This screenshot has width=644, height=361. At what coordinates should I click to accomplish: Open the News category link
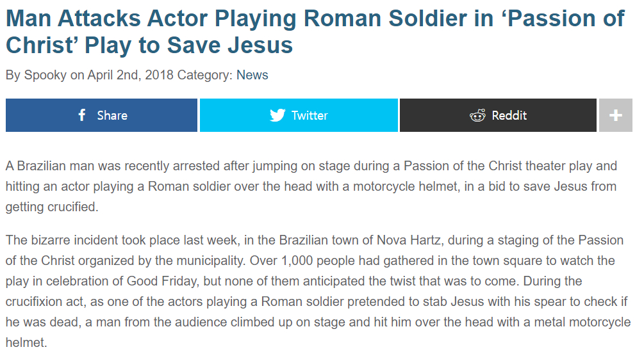(252, 75)
